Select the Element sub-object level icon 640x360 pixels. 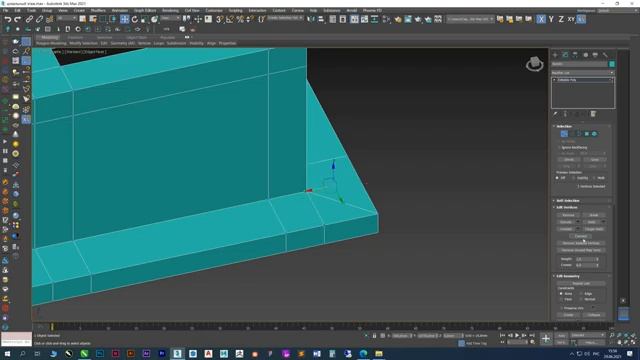pyautogui.click(x=595, y=134)
